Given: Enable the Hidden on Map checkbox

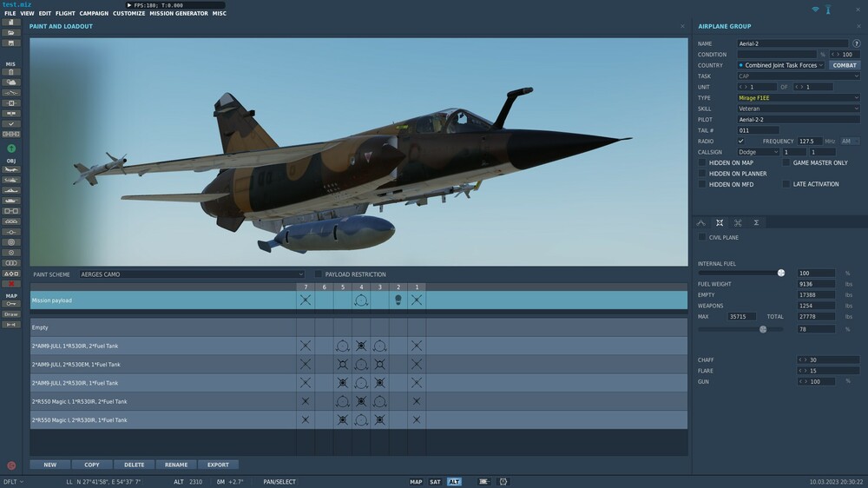Looking at the screenshot, I should coord(702,162).
